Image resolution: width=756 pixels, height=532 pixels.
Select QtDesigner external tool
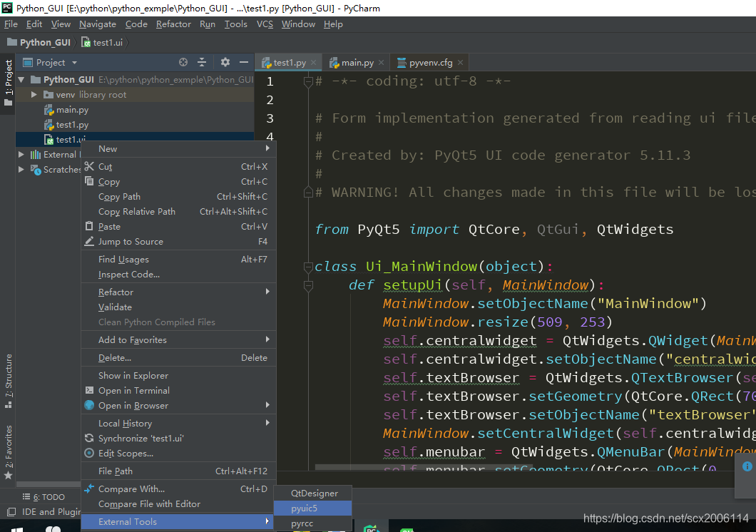(x=312, y=493)
